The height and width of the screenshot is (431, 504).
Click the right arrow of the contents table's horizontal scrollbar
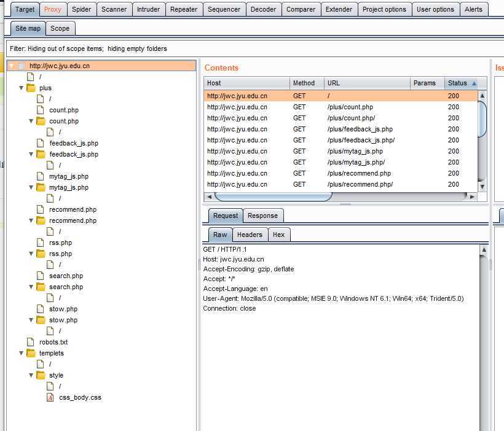[x=472, y=196]
